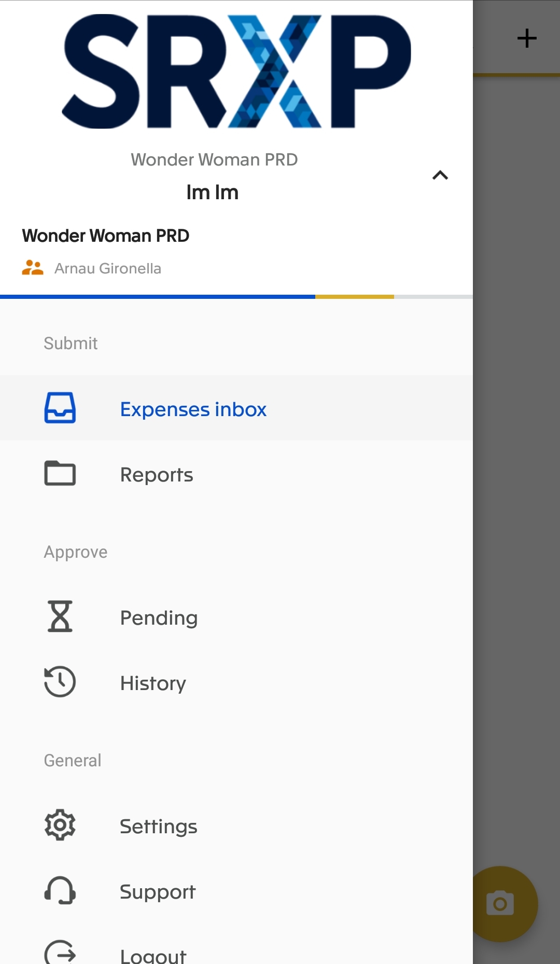
Task: Open Settings menu item
Action: point(236,825)
